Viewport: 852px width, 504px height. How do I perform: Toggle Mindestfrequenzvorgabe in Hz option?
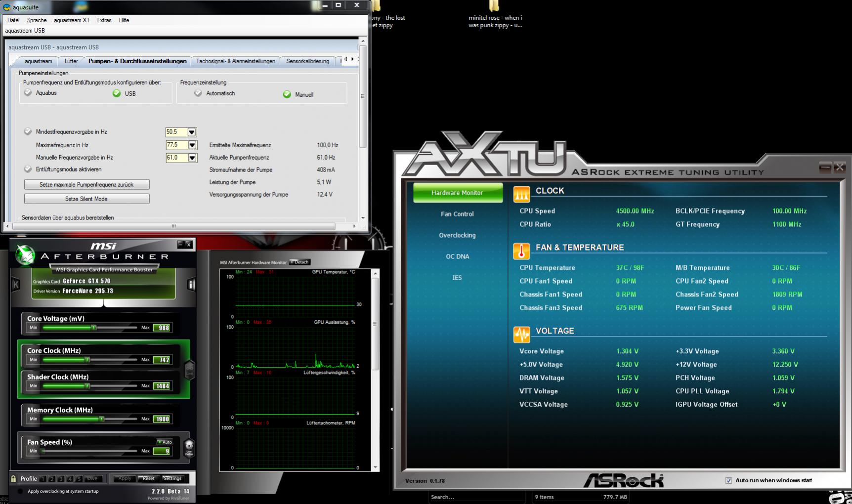pos(28,131)
